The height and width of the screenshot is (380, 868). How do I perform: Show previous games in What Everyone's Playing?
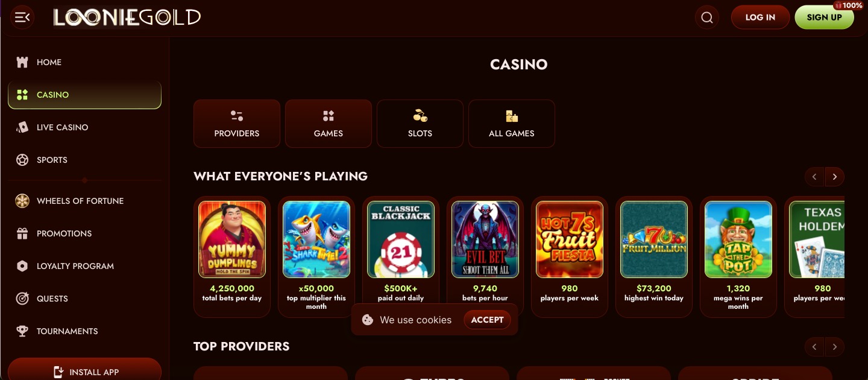coord(814,177)
